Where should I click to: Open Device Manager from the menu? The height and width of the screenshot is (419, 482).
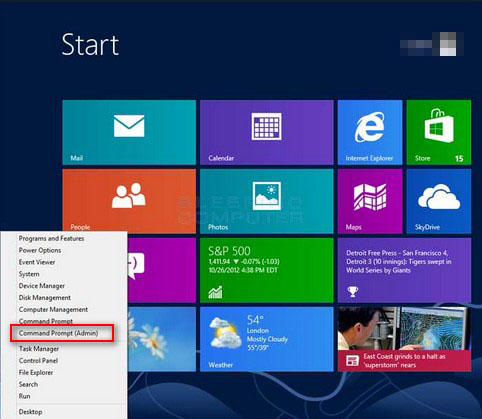pos(42,286)
